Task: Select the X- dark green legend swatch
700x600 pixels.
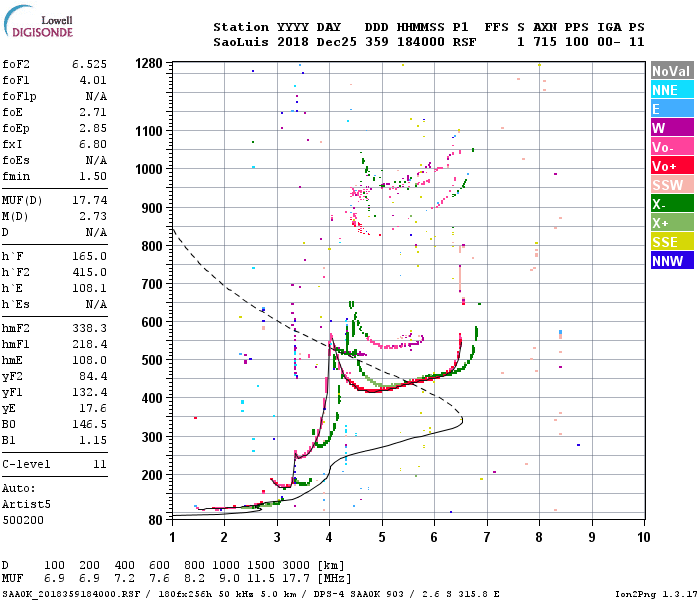Action: point(672,204)
